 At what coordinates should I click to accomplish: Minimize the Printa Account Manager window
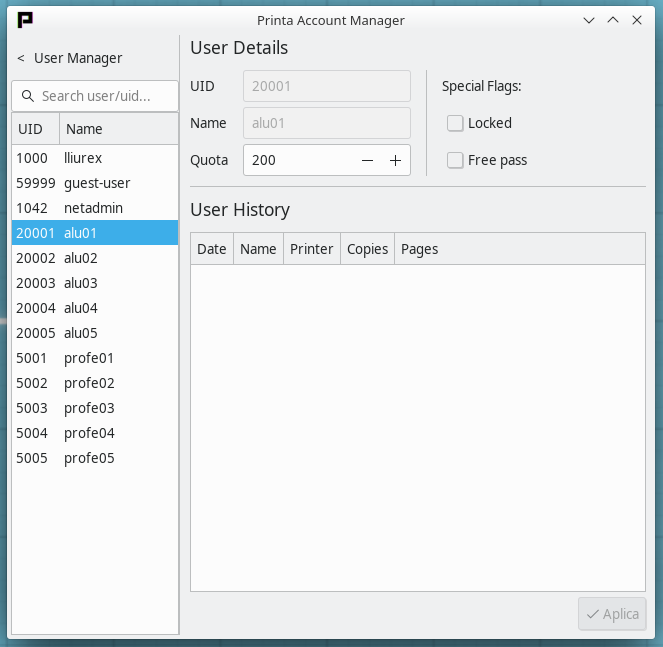(x=589, y=20)
